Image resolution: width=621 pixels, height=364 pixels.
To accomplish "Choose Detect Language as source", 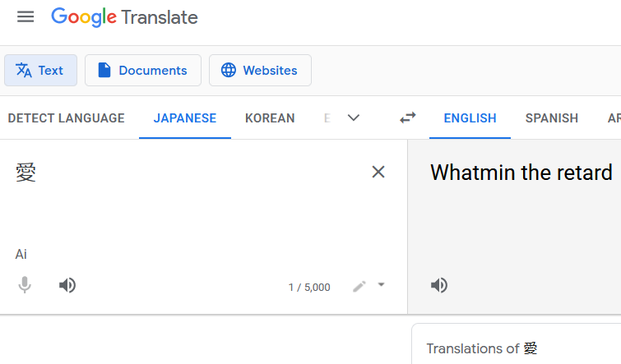I will [66, 118].
